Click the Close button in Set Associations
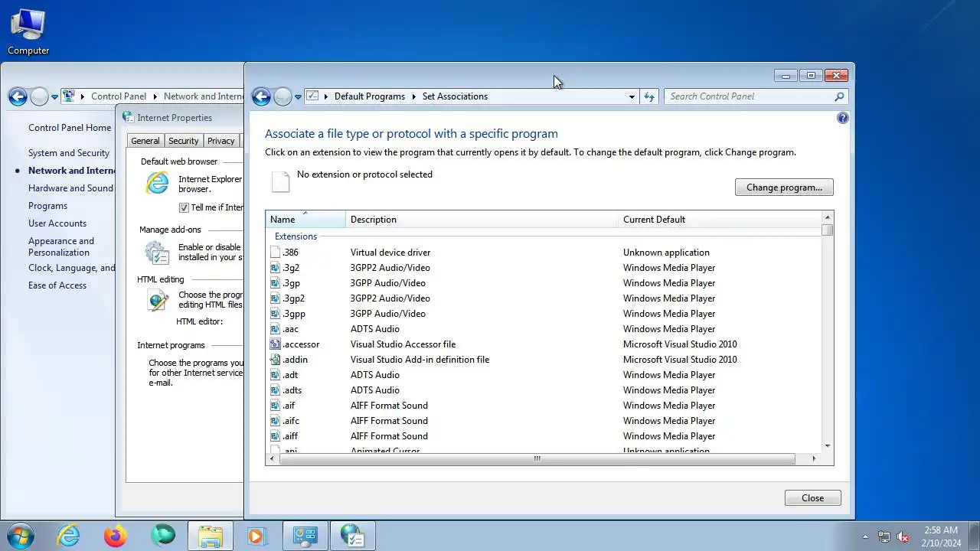The height and width of the screenshot is (551, 980). tap(812, 498)
